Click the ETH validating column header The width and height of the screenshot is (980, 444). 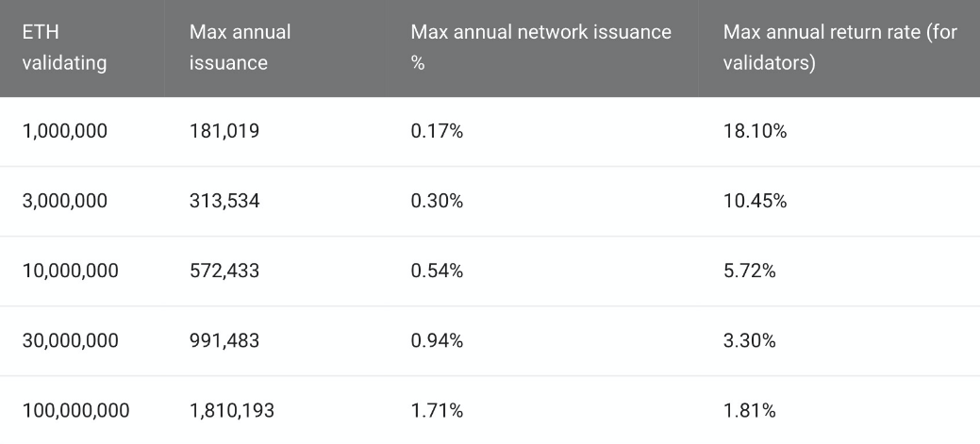pos(64,47)
